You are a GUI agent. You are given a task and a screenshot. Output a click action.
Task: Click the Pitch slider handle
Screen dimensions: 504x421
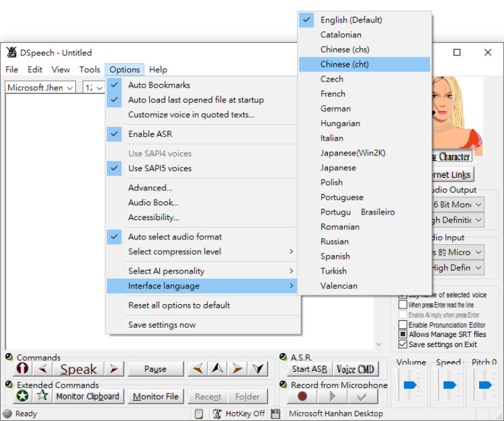click(x=485, y=385)
